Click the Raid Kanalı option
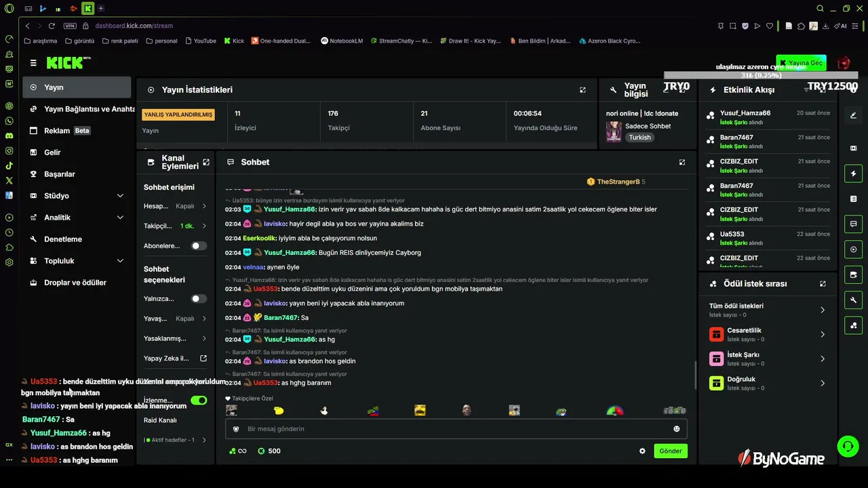Viewport: 868px width, 488px height. (160, 420)
